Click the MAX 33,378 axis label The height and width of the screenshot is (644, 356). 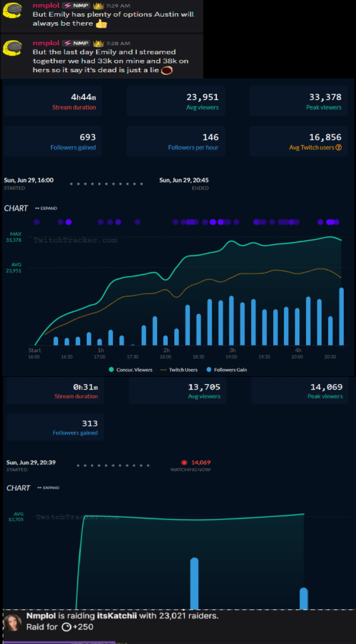[13, 237]
